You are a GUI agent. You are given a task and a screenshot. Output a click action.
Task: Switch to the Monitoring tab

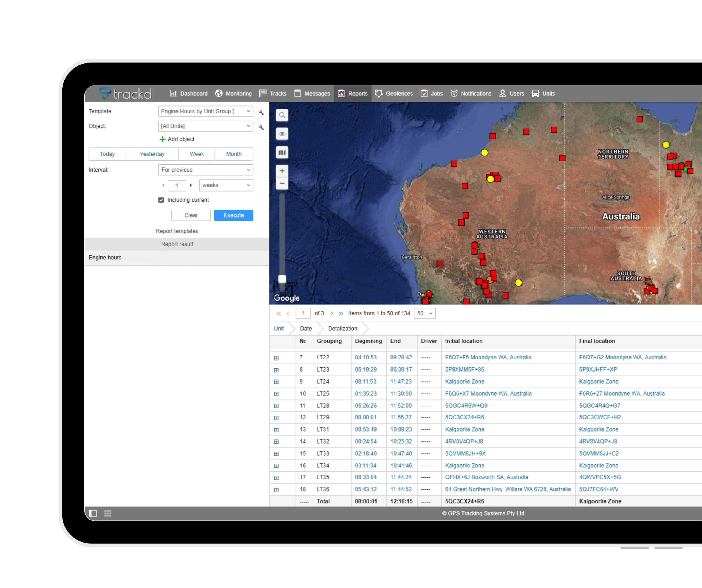pos(233,93)
